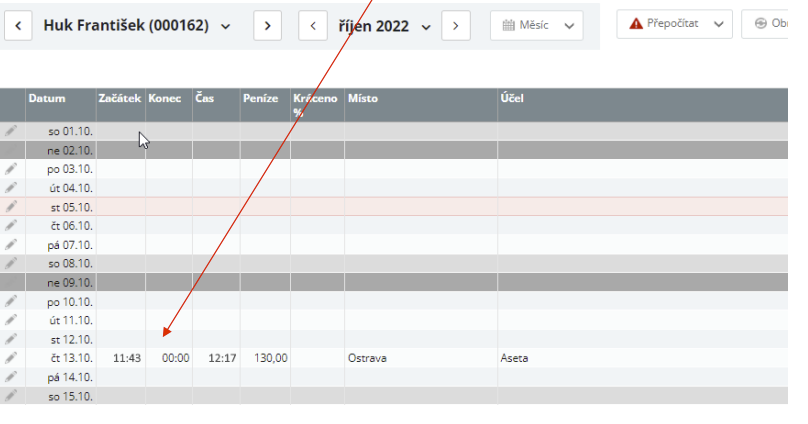This screenshot has height=424, width=808.
Task: Open the Měsíc view dropdown
Action: coord(536,25)
